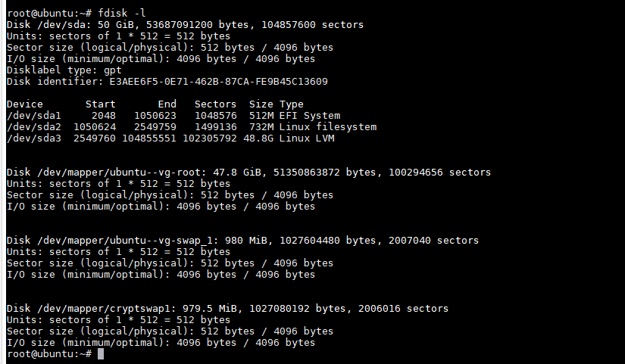The height and width of the screenshot is (364, 625).
Task: Click the 'Size' column header
Action: click(x=261, y=104)
